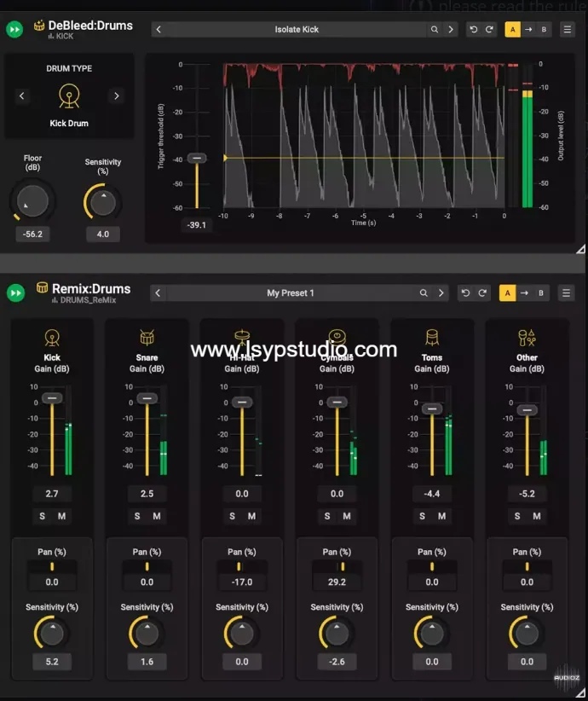The width and height of the screenshot is (588, 701).
Task: Undo last change in DeBleed:Drums
Action: [474, 30]
